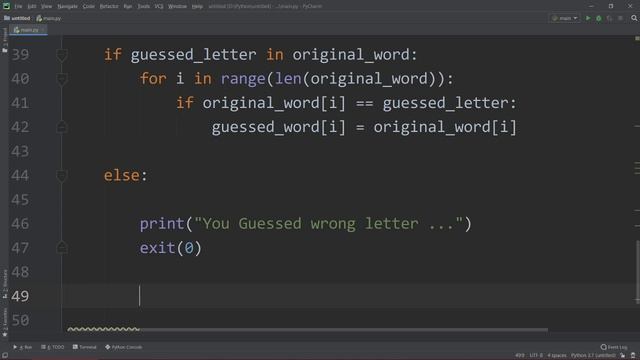Click the PyCharm logo icon in title bar
Screen dimensions: 640x360
(x=6, y=6)
